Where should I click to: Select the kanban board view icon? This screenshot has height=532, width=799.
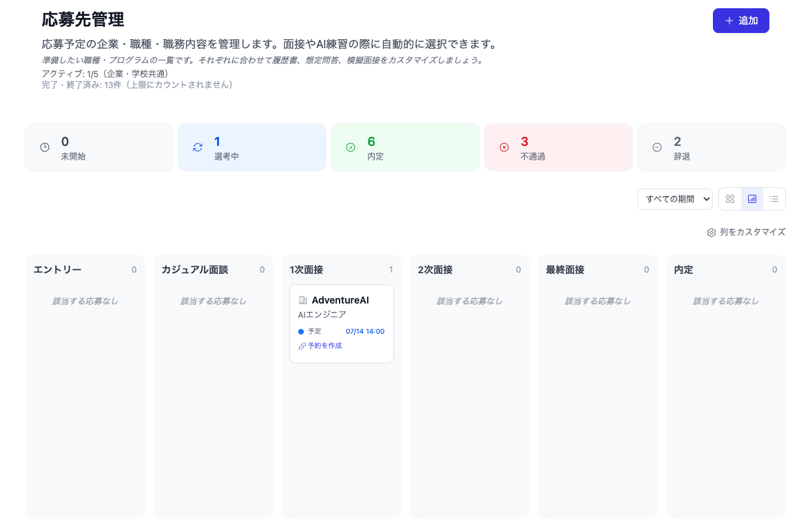751,199
